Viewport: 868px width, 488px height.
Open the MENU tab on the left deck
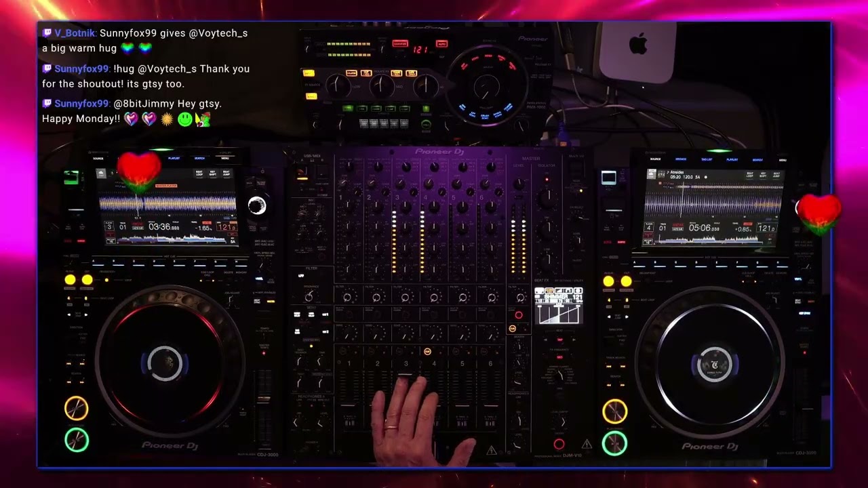[224, 158]
